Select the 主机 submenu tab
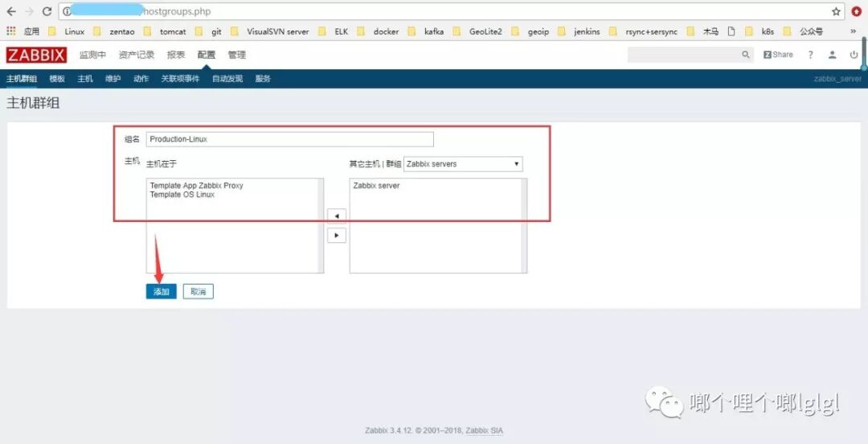The height and width of the screenshot is (444, 868). [x=85, y=79]
